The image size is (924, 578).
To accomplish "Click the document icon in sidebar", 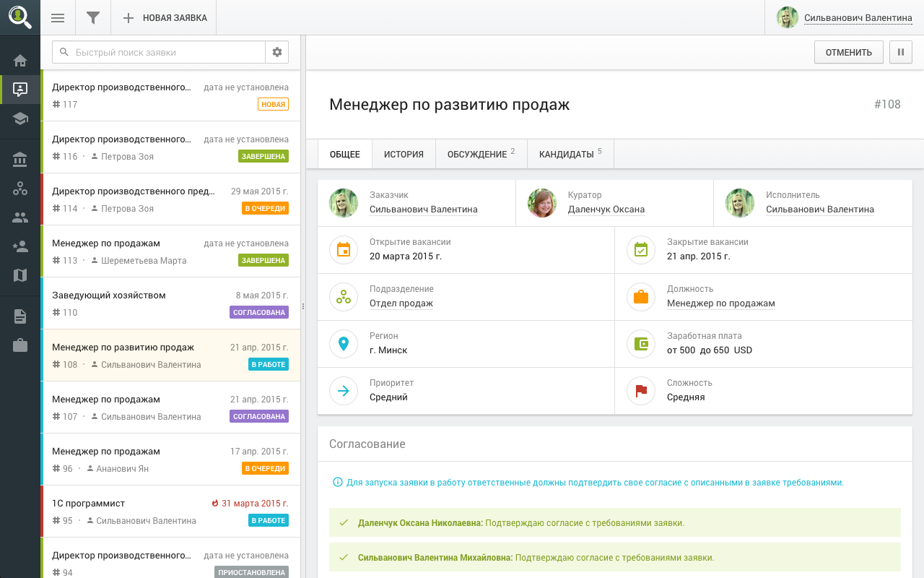I will (x=20, y=316).
